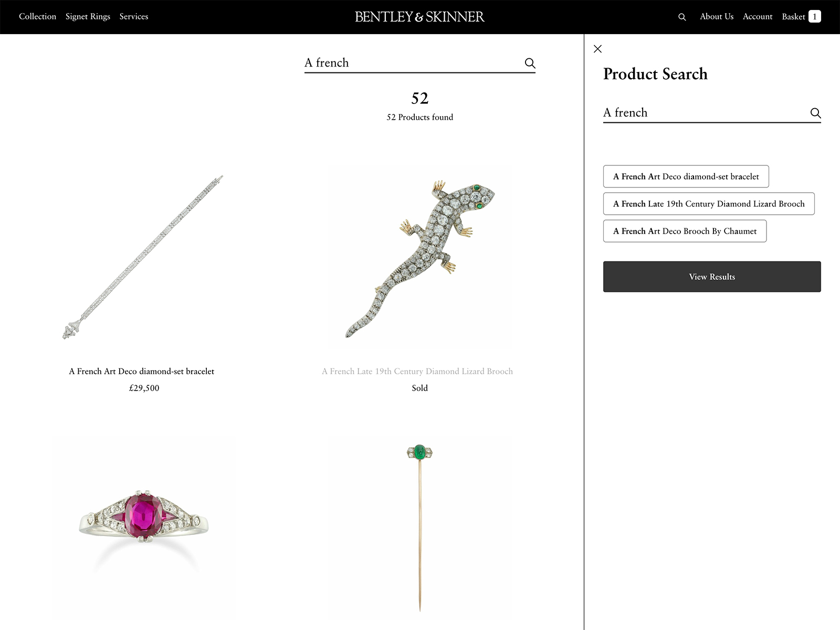Select suggestion 'A French Late 19th Century Diamond Lizard Brooch'
840x630 pixels.
click(x=709, y=204)
